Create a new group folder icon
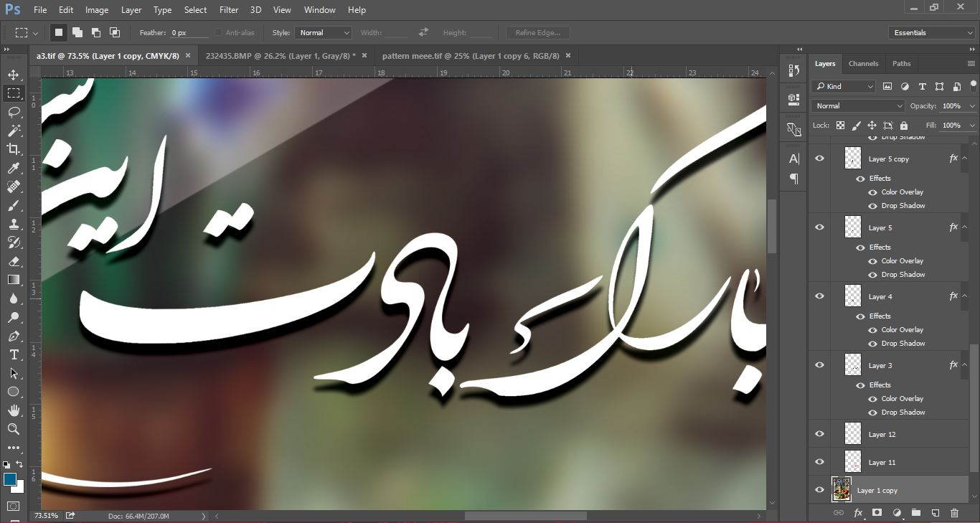Image resolution: width=980 pixels, height=523 pixels. (915, 513)
